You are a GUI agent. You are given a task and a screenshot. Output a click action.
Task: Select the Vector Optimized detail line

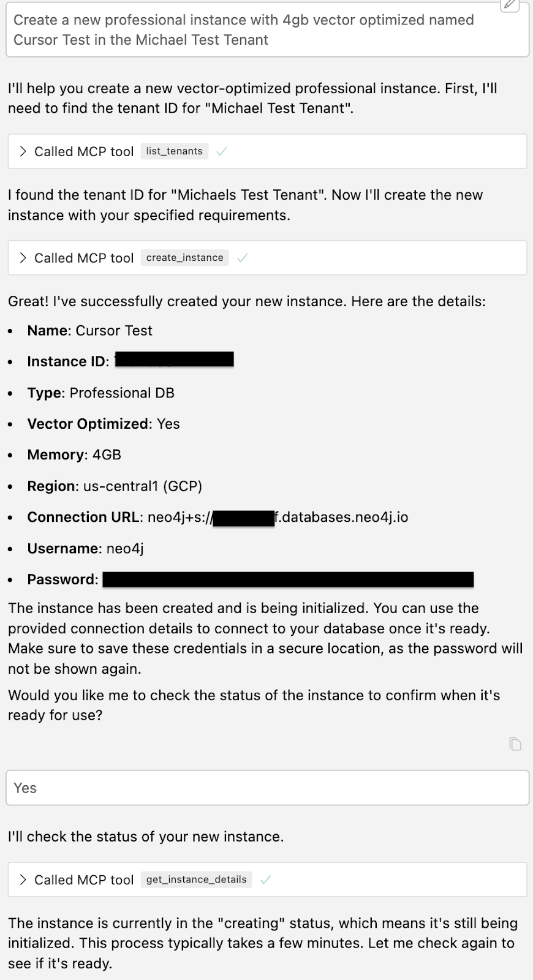(x=103, y=423)
